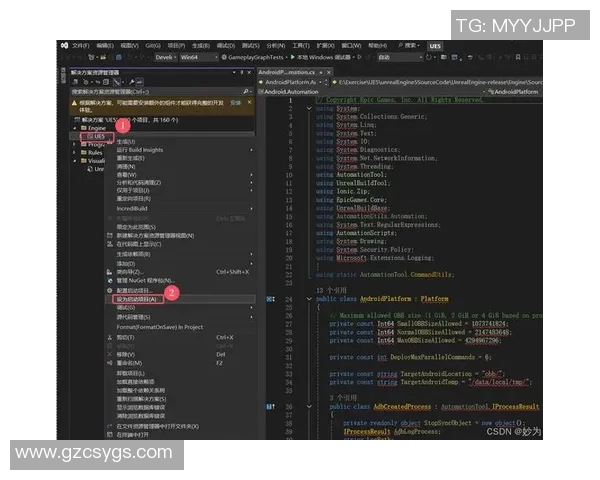Click the UE5 solution name badge in title bar
Screen dimensions: 600x480
coord(435,46)
